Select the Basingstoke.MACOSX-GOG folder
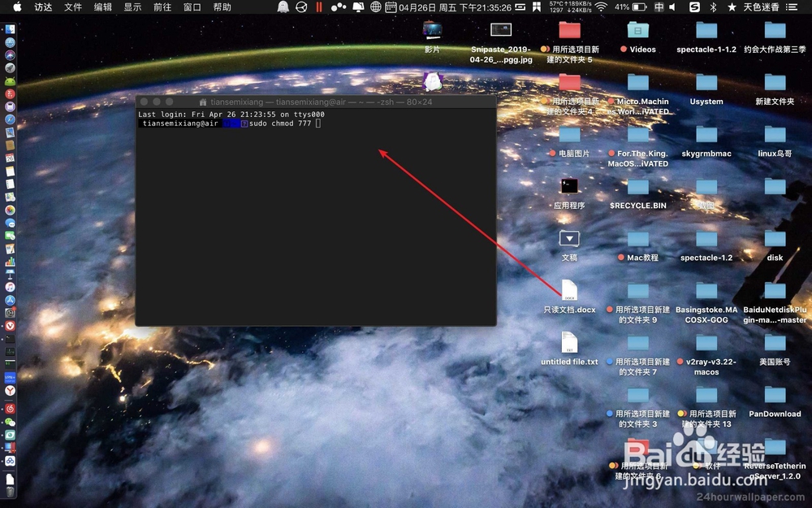This screenshot has height=508, width=812. click(x=706, y=302)
